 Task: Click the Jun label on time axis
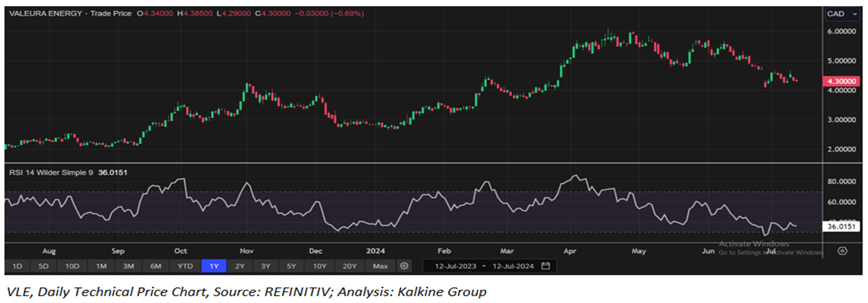708,251
